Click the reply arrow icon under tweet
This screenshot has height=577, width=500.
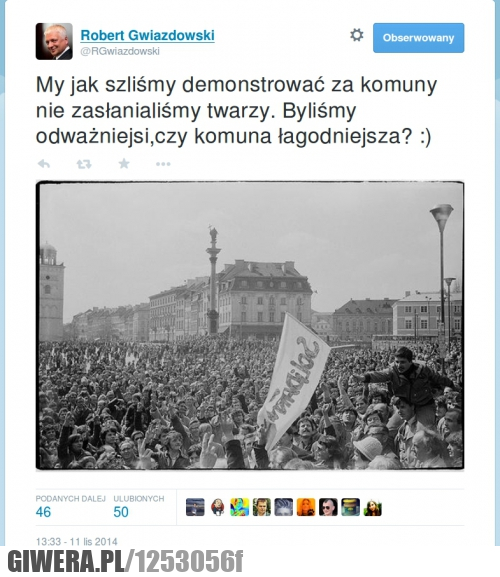pyautogui.click(x=44, y=164)
